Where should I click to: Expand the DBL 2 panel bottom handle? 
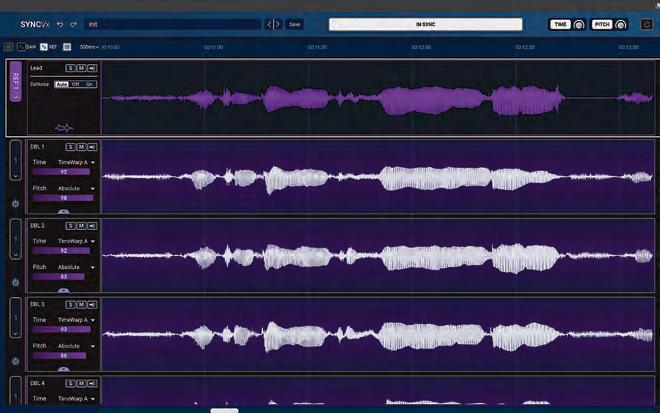tap(64, 290)
